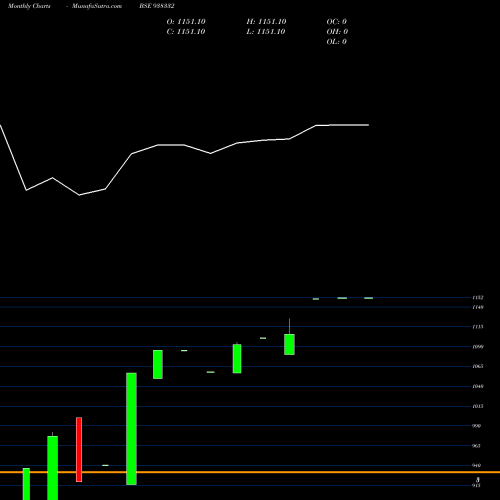Click the 1115 price axis label
Image resolution: width=500 pixels, height=500 pixels.
coord(478,327)
